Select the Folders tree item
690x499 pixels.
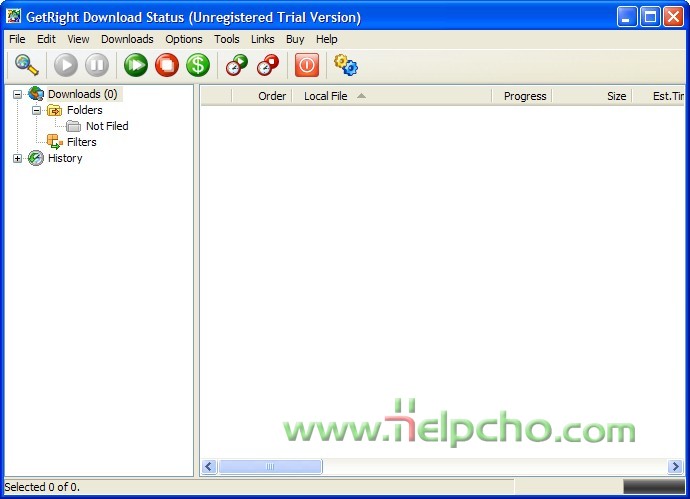pos(84,110)
